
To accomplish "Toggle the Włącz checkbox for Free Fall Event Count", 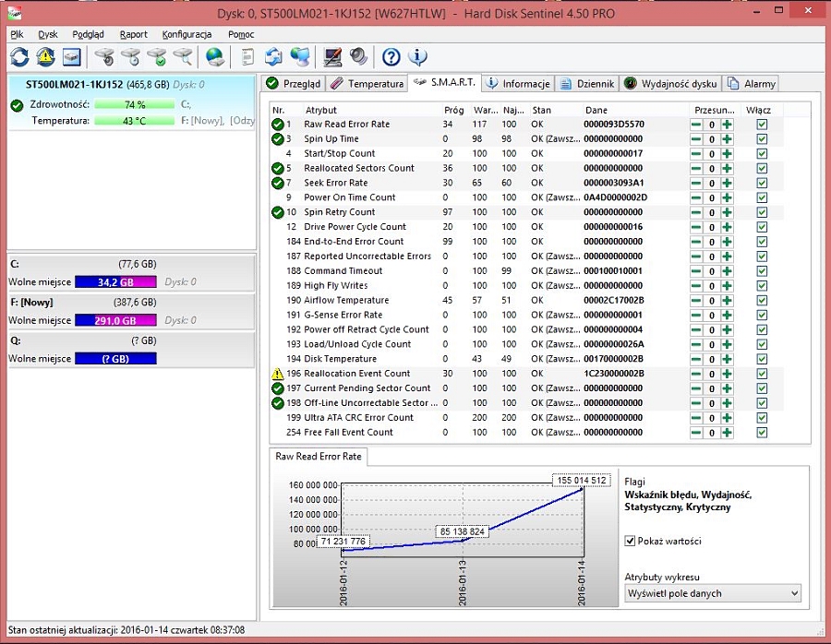I will tap(762, 433).
